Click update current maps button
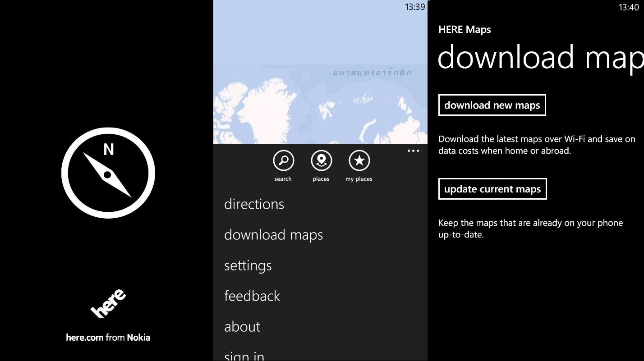The width and height of the screenshot is (644, 361). tap(492, 189)
